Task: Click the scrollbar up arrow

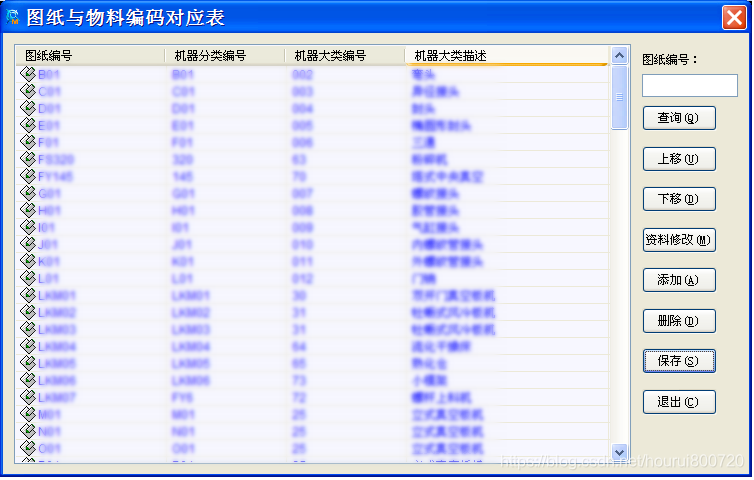Action: point(619,56)
